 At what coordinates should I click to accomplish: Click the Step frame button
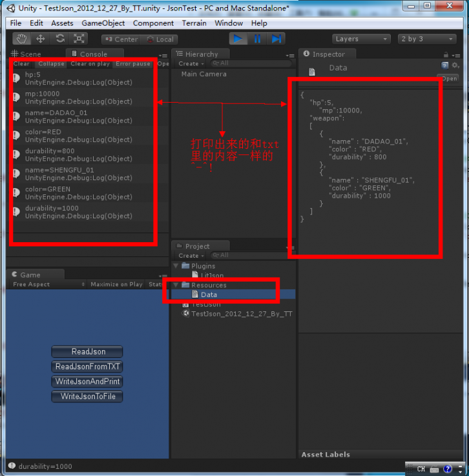click(x=276, y=39)
